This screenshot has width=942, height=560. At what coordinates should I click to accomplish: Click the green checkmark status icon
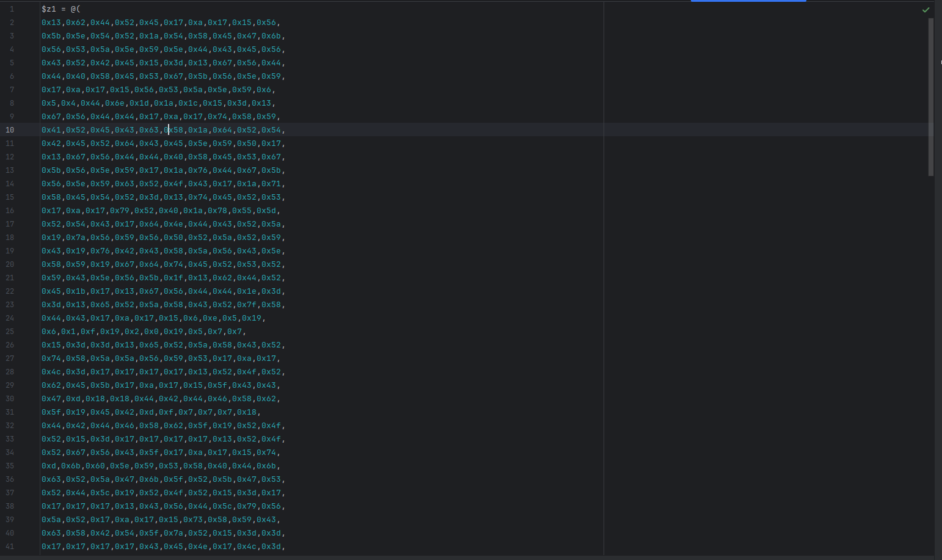[926, 10]
